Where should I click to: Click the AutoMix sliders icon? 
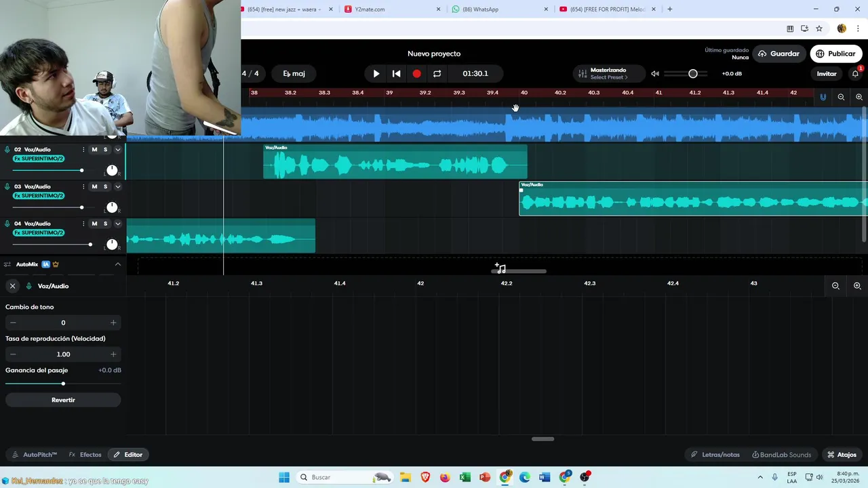[x=7, y=264]
